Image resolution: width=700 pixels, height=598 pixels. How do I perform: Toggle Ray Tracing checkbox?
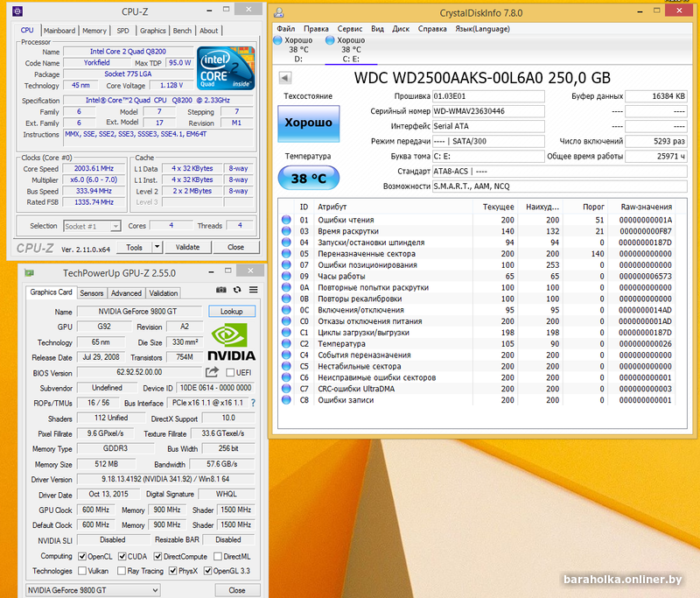(121, 571)
